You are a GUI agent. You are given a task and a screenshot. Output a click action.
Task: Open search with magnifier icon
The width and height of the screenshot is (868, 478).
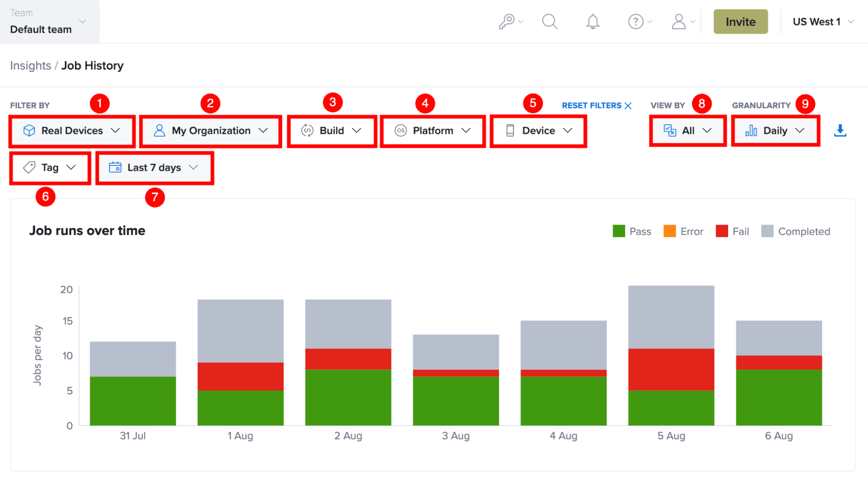click(x=549, y=21)
